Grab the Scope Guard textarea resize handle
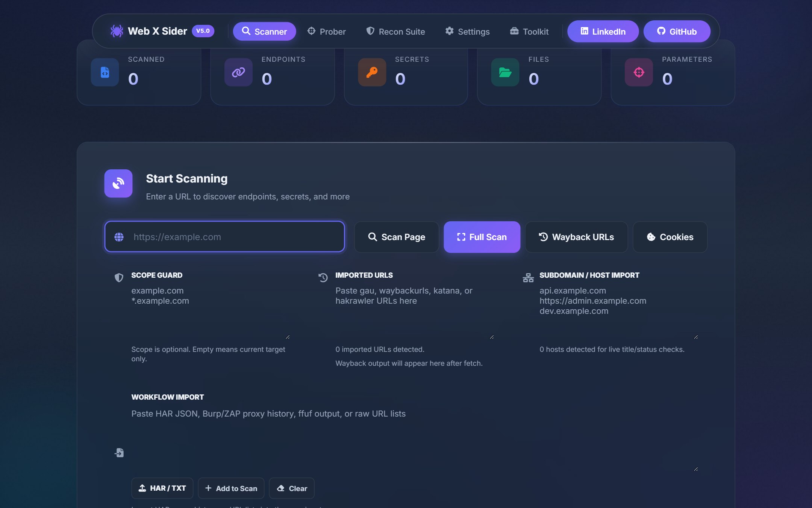 288,337
